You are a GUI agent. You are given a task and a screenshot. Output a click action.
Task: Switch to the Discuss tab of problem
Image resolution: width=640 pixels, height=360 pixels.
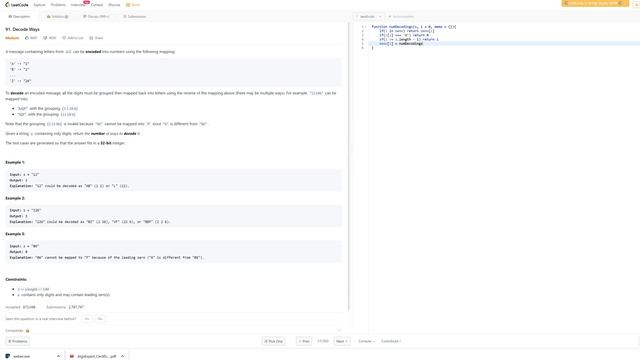pyautogui.click(x=96, y=17)
